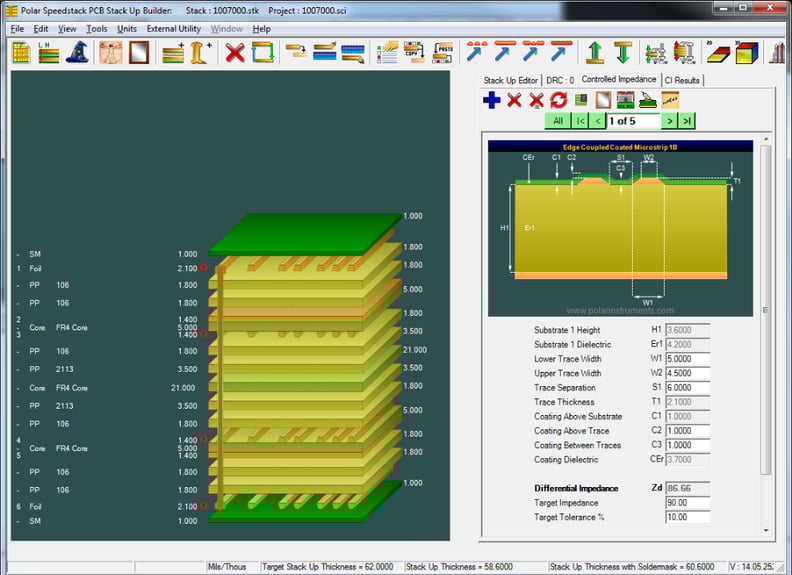The width and height of the screenshot is (792, 575).
Task: Switch to 3D cube view icon
Action: pyautogui.click(x=746, y=53)
